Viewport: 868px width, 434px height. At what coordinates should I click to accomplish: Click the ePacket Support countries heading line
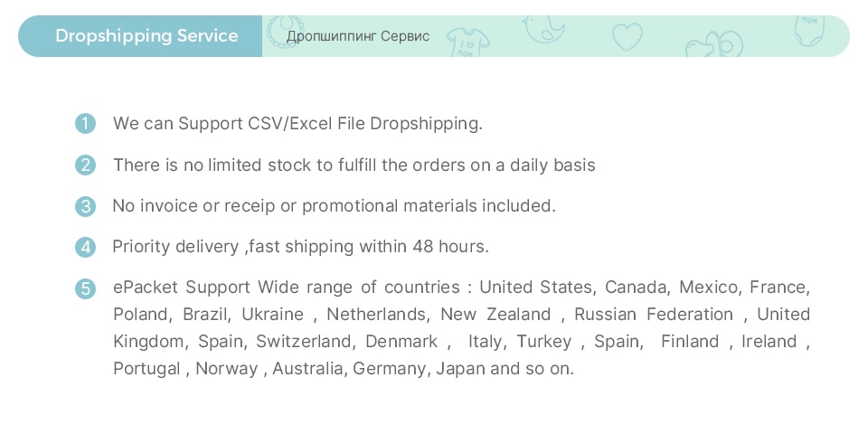coord(461,288)
